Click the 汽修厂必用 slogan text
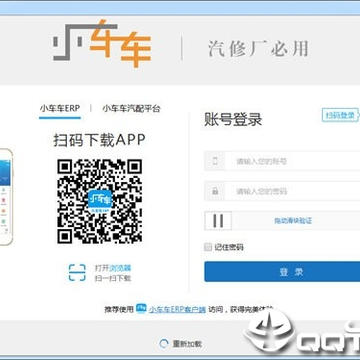Image resolution: width=360 pixels, height=360 pixels. point(258,49)
